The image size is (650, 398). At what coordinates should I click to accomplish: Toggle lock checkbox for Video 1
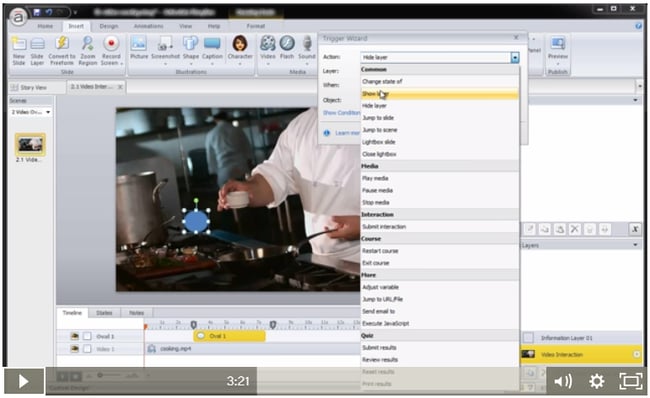87,349
